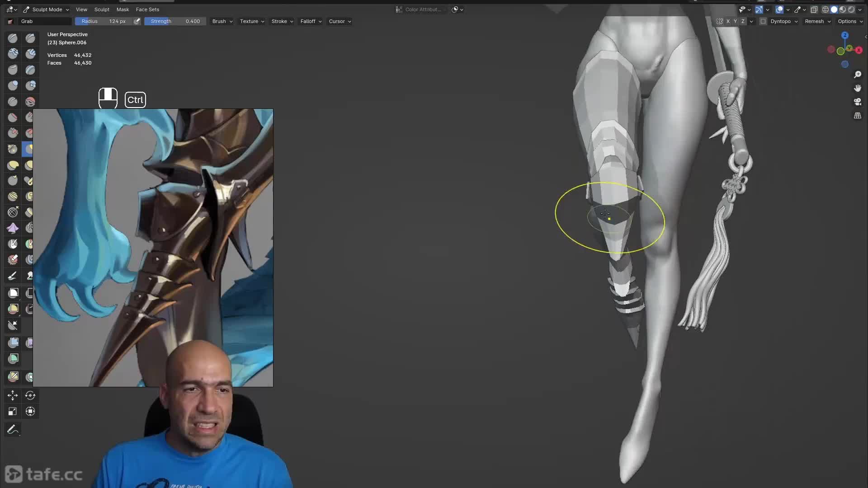Select the Multires Displacement Eraser brush
868x488 pixels.
13,260
